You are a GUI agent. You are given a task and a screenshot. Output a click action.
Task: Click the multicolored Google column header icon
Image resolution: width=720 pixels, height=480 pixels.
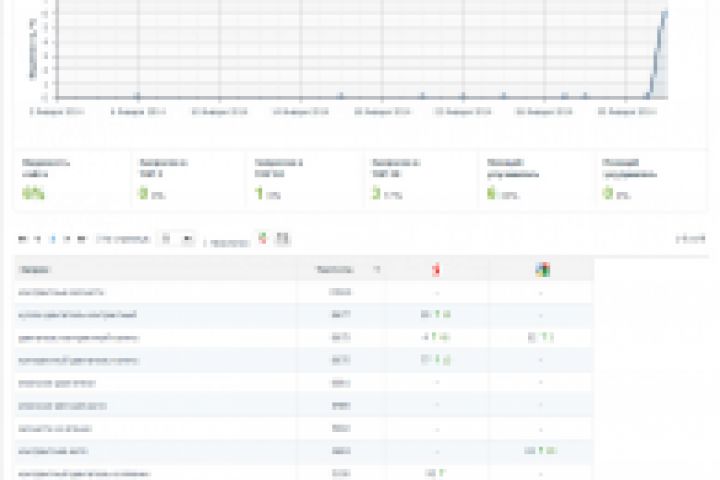542,270
